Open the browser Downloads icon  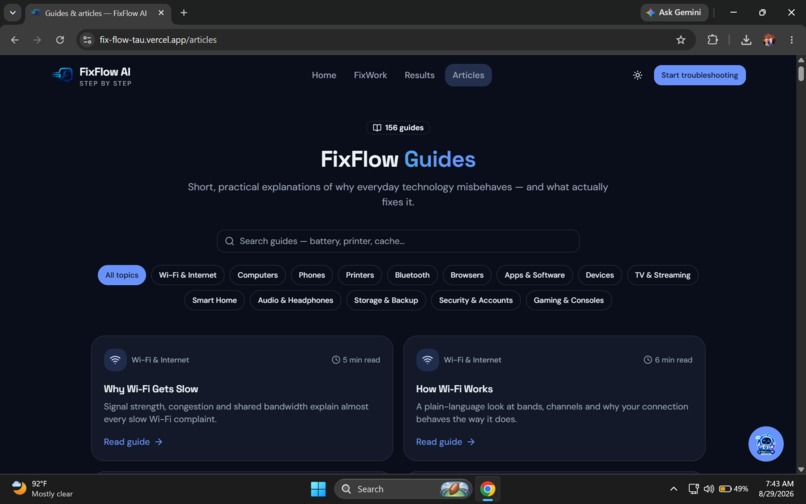coord(746,40)
